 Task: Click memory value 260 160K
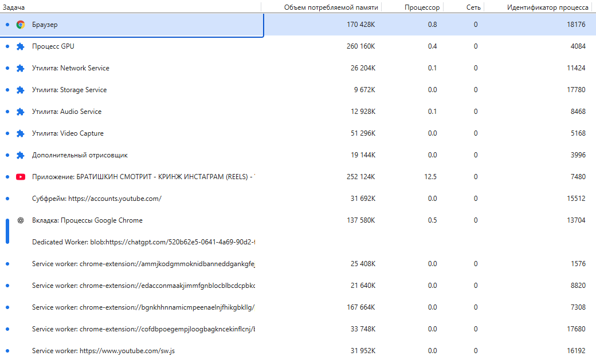[360, 46]
